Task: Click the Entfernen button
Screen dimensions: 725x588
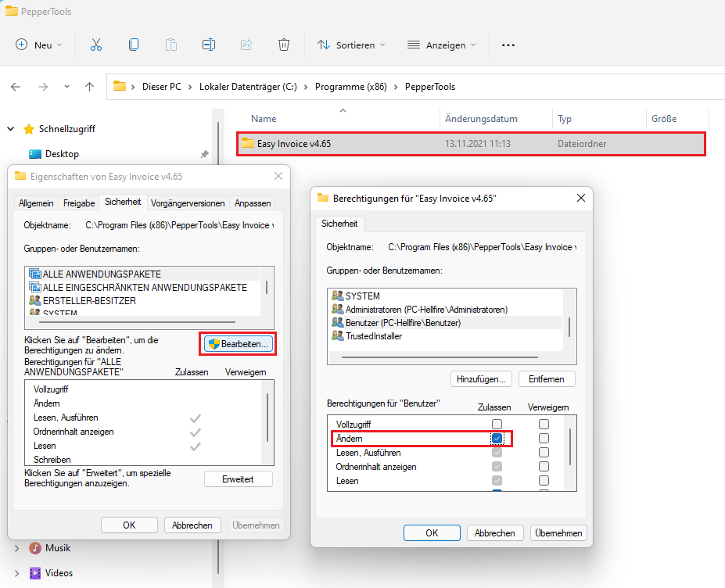Action: 547,379
